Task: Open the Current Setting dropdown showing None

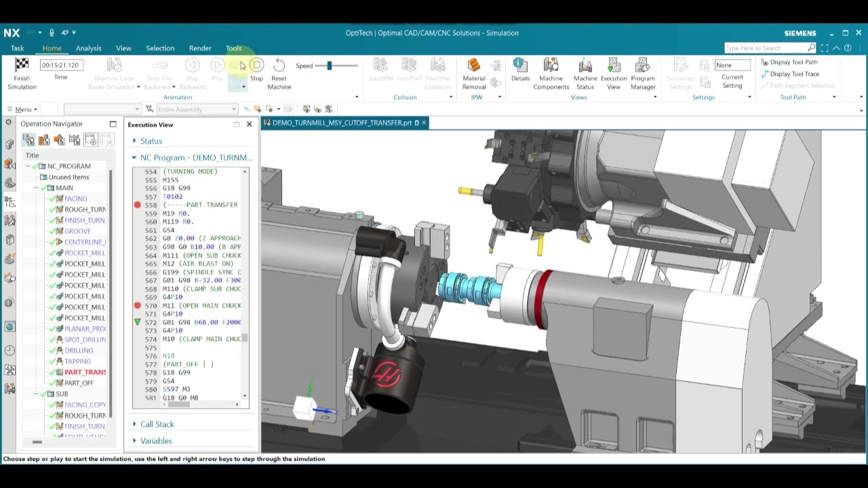Action: click(x=732, y=65)
